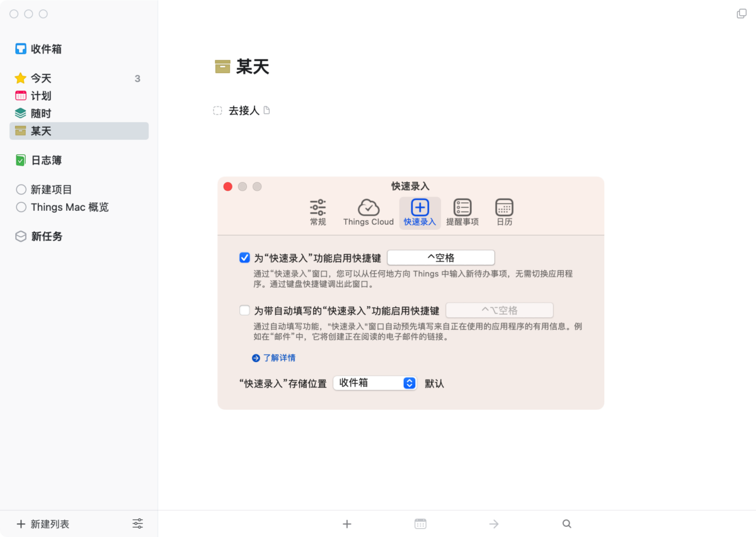Click the teal layers icon beside 随时
The image size is (756, 537).
tap(21, 113)
